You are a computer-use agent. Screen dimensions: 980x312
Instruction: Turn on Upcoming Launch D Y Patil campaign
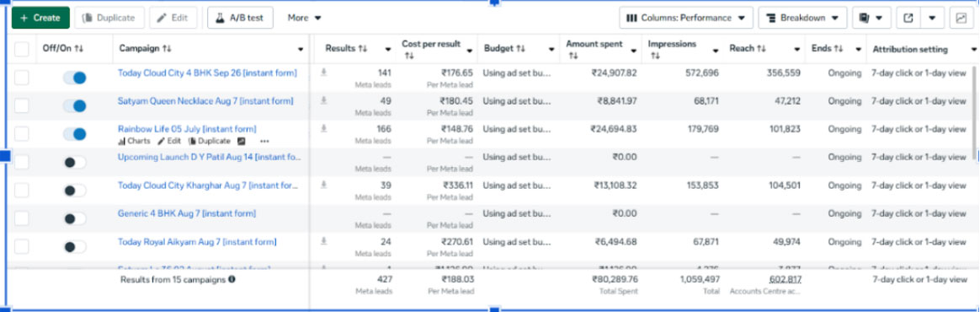point(74,162)
